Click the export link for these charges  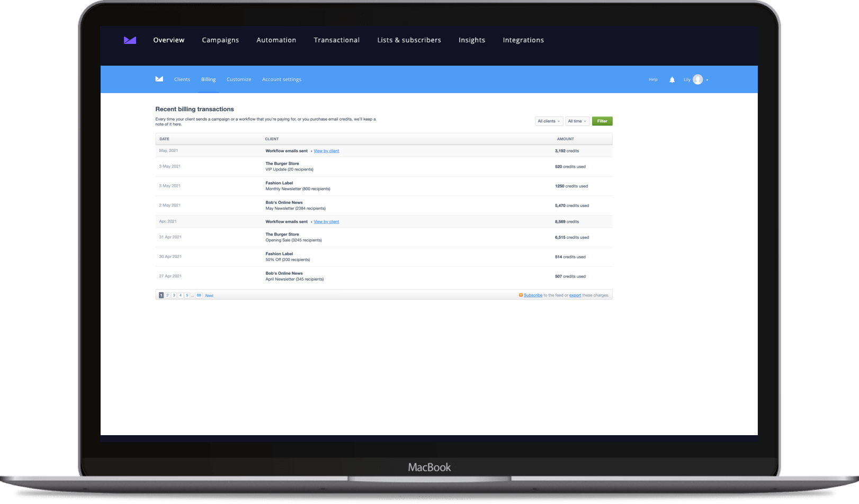pos(575,295)
